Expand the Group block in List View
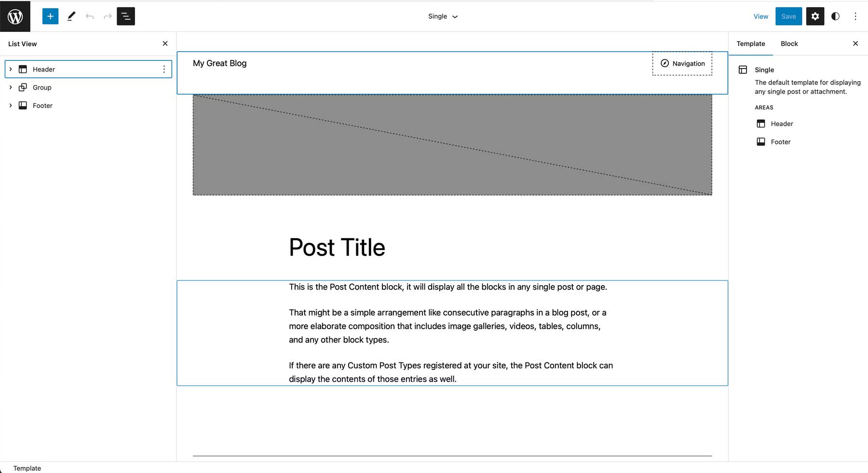This screenshot has height=473, width=868. [x=11, y=87]
